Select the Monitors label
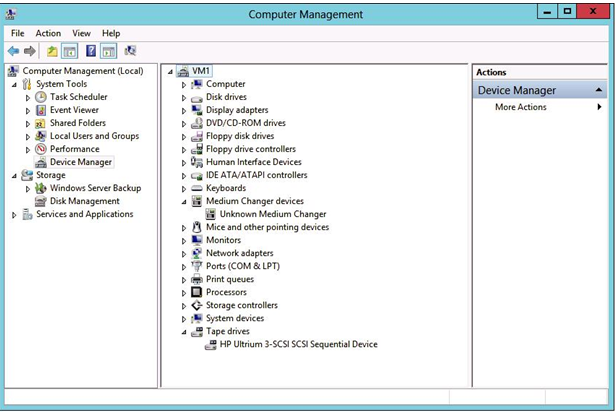 [223, 240]
